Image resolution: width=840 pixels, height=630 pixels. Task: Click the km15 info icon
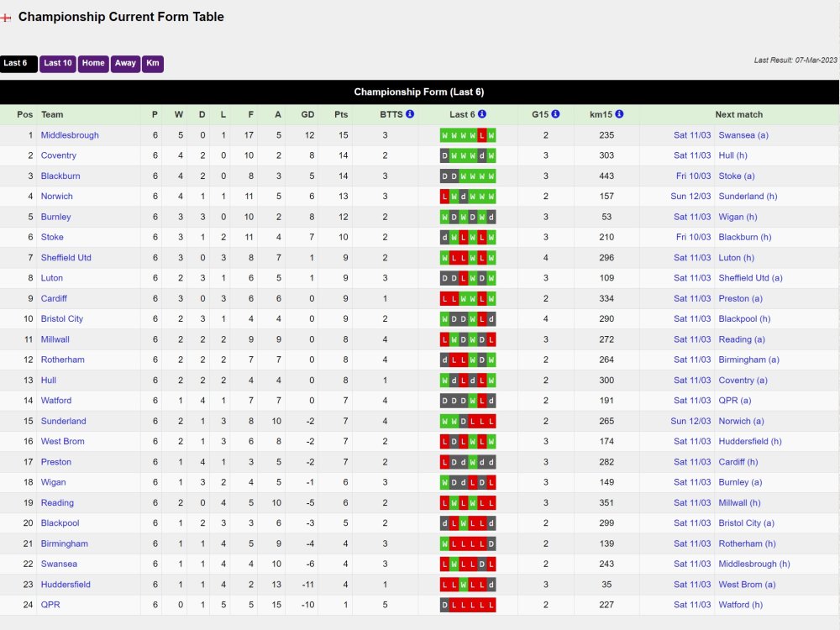click(x=619, y=114)
